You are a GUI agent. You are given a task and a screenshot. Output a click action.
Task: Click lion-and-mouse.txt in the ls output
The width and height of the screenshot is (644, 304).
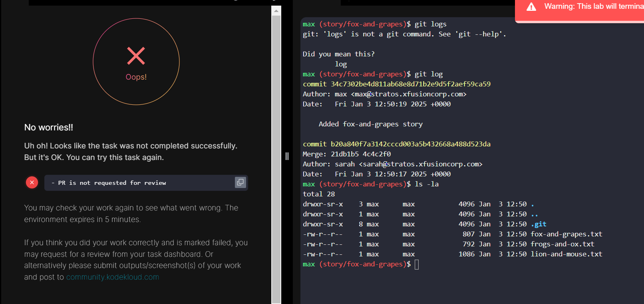566,254
